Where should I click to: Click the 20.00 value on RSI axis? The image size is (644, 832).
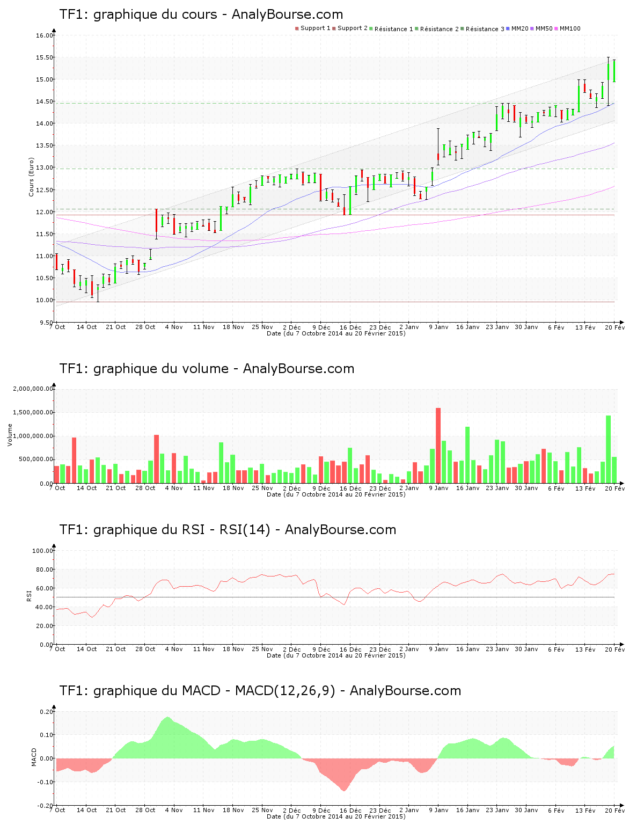[x=45, y=626]
